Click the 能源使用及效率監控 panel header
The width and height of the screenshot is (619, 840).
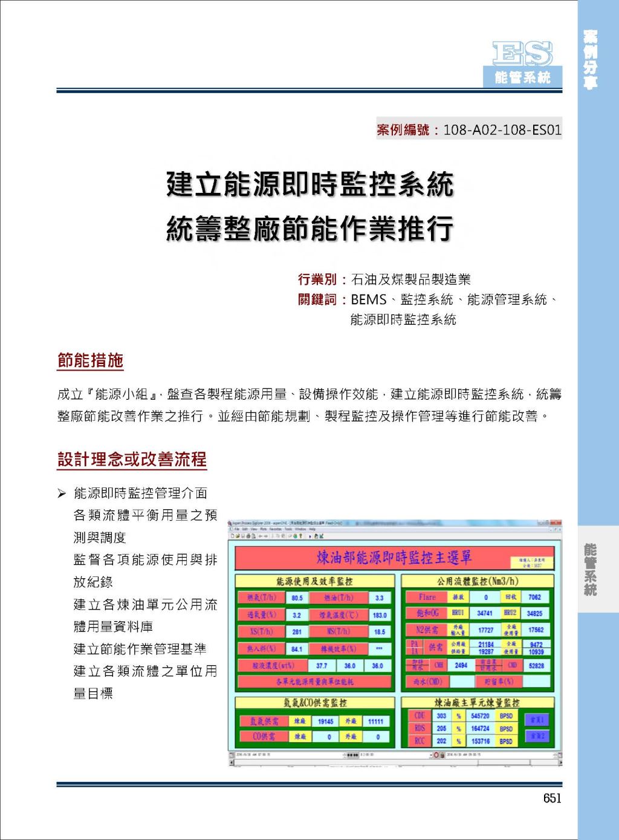click(314, 581)
